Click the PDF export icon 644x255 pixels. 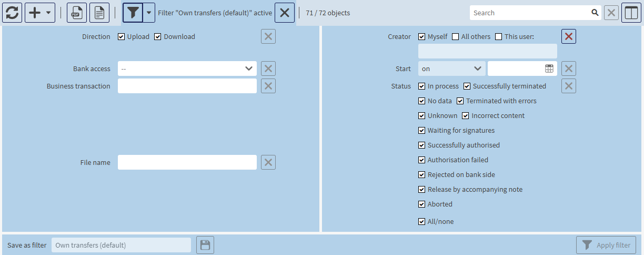coord(77,13)
